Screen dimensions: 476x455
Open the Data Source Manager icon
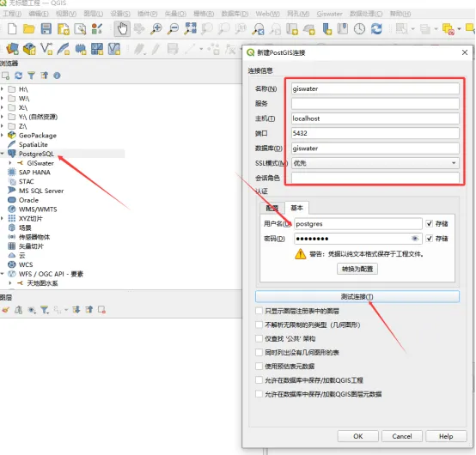click(12, 49)
